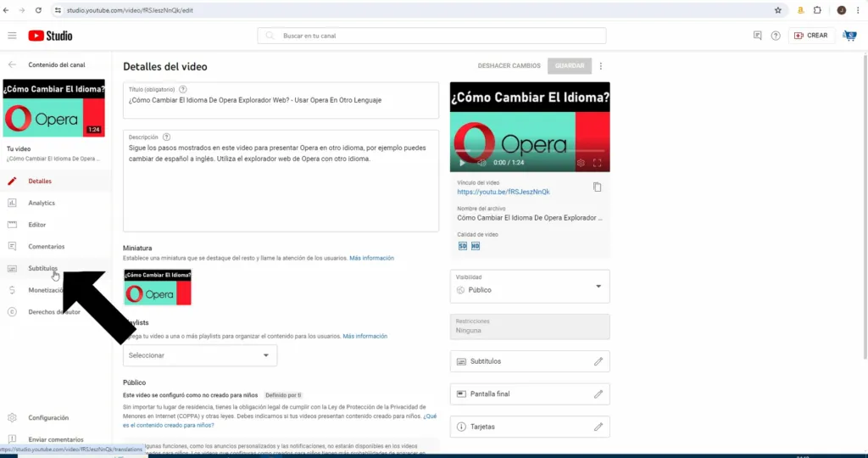The width and height of the screenshot is (868, 458).
Task: Click the Restricciones Ninguna field
Action: point(530,327)
